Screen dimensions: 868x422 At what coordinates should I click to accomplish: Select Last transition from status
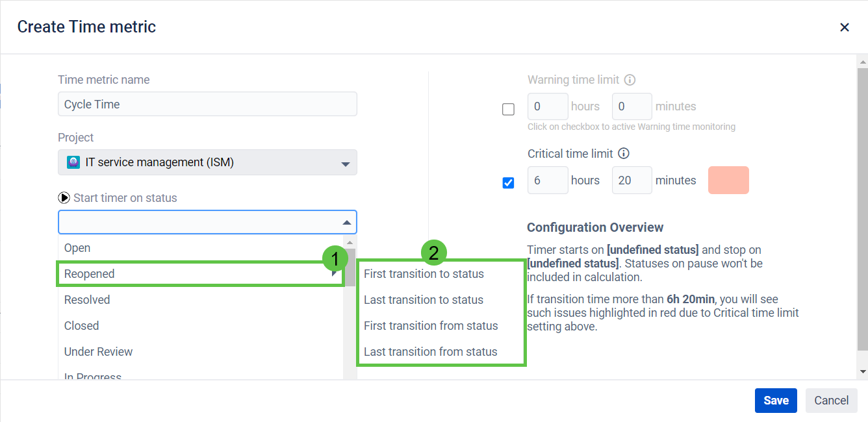click(430, 352)
